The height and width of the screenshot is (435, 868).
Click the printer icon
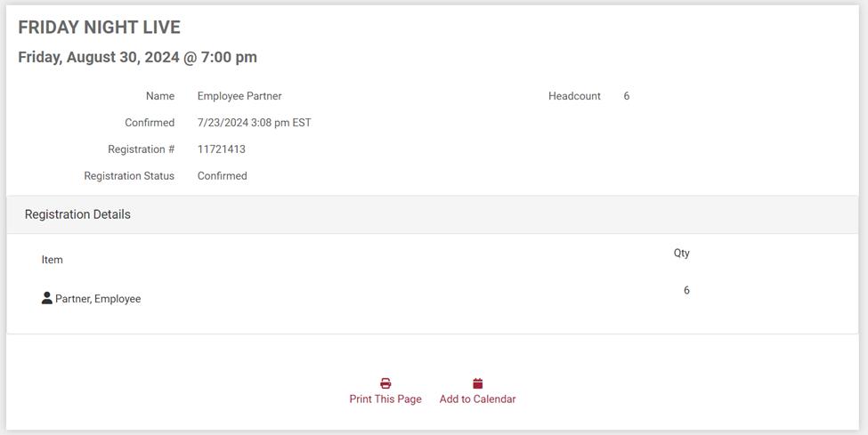[385, 383]
